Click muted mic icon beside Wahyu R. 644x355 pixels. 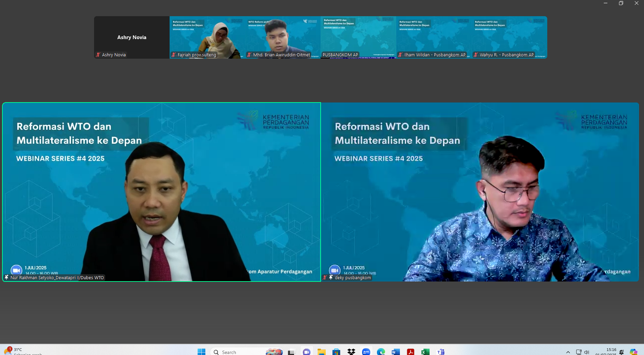click(x=476, y=55)
